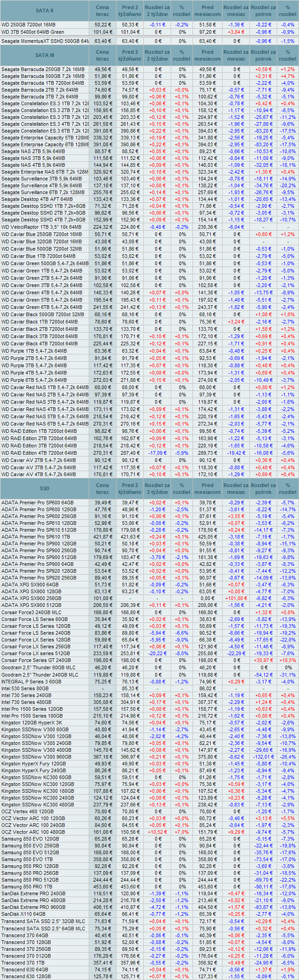Click OCZ Vector ARC 100 480GB name
The width and height of the screenshot is (299, 980).
coord(33,832)
